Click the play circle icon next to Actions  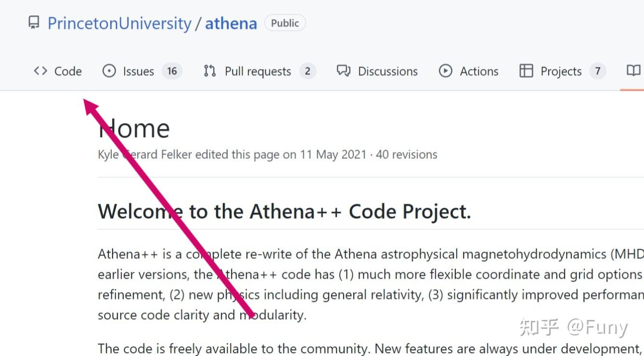pos(446,71)
